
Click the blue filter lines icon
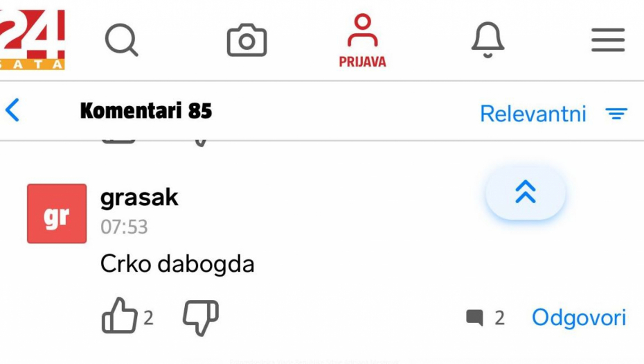coord(616,114)
